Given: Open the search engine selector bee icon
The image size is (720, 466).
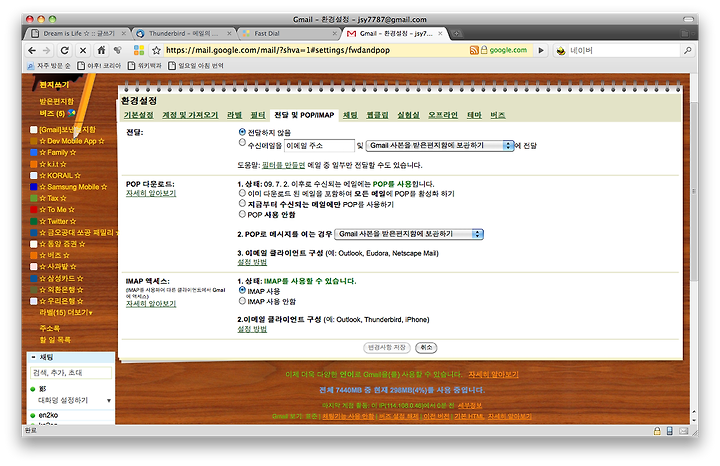Looking at the screenshot, I should [x=561, y=51].
